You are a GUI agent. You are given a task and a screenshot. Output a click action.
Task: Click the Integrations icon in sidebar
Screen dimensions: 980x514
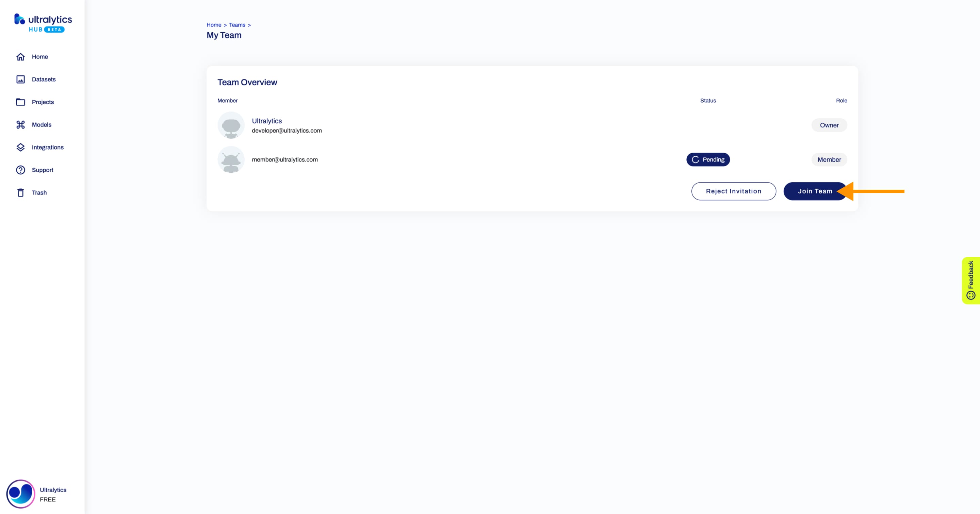coord(20,147)
